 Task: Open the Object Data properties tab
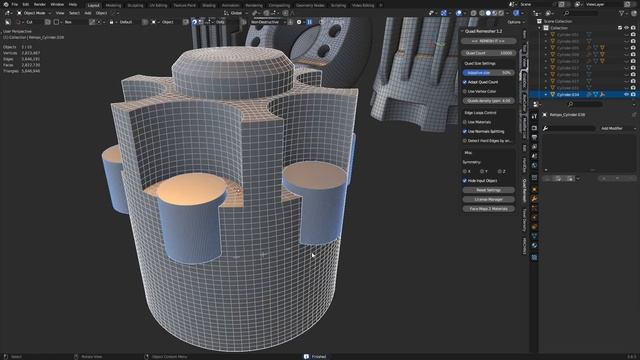[534, 236]
